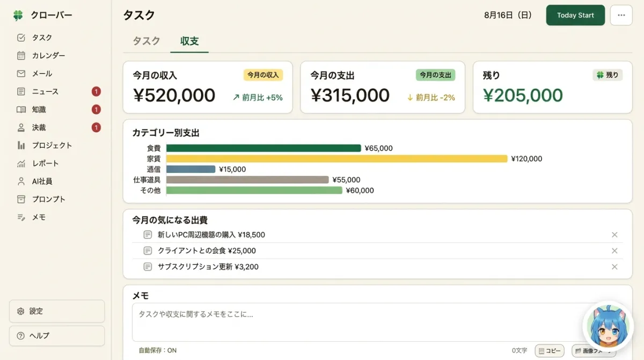Remove 新しいPC周辺機器の購入 expense
The width and height of the screenshot is (644, 360).
click(x=614, y=235)
